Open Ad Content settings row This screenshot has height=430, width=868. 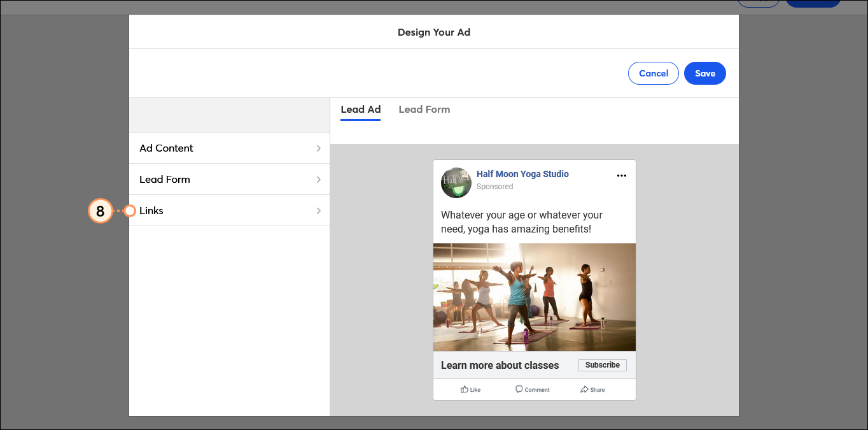(229, 148)
